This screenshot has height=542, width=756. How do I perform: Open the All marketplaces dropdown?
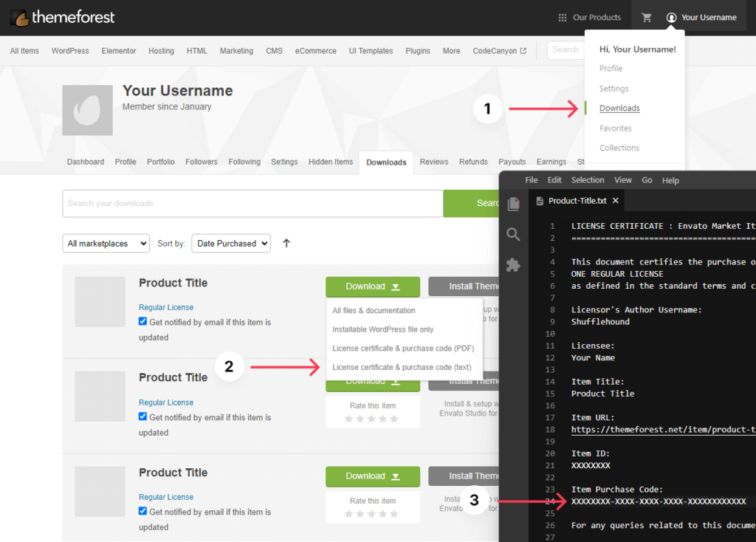(106, 244)
